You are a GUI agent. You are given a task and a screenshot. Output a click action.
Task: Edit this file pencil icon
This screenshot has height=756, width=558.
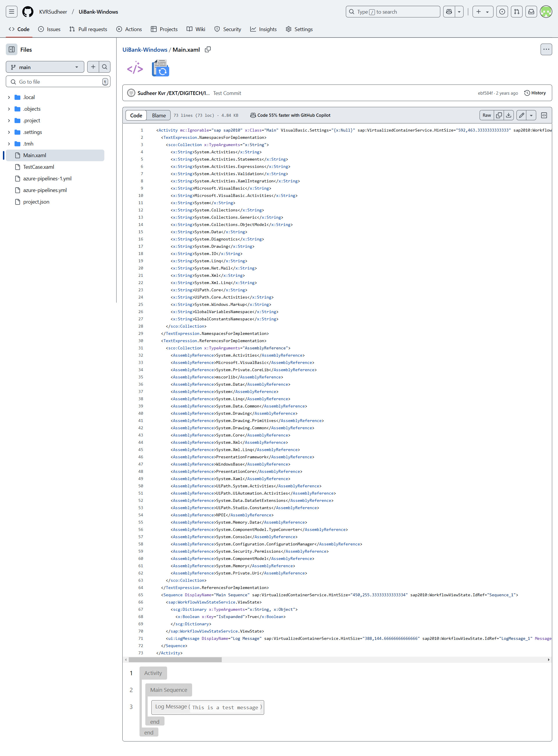point(521,115)
